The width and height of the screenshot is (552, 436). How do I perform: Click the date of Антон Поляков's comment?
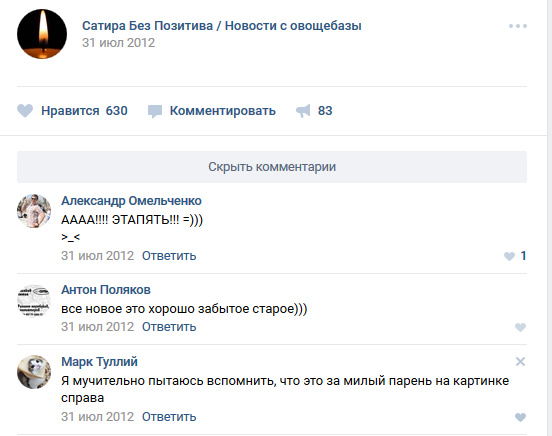(98, 327)
